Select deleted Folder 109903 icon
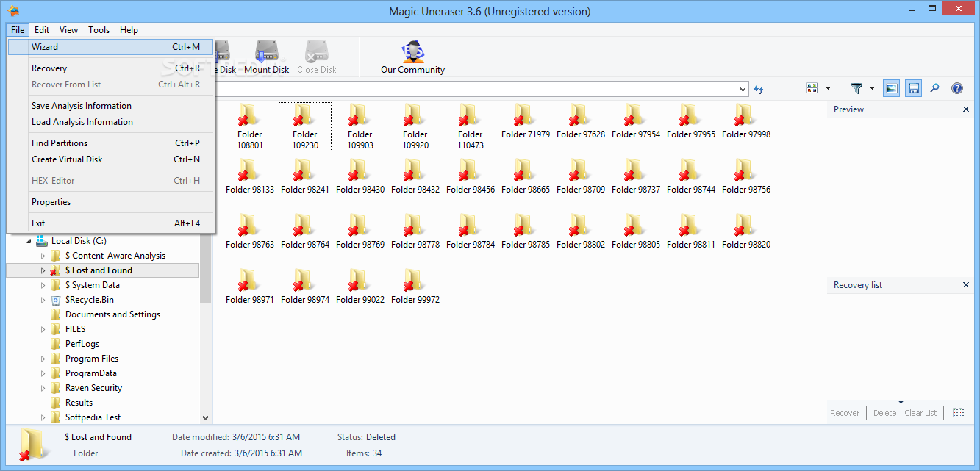The width and height of the screenshot is (980, 471). 358,116
